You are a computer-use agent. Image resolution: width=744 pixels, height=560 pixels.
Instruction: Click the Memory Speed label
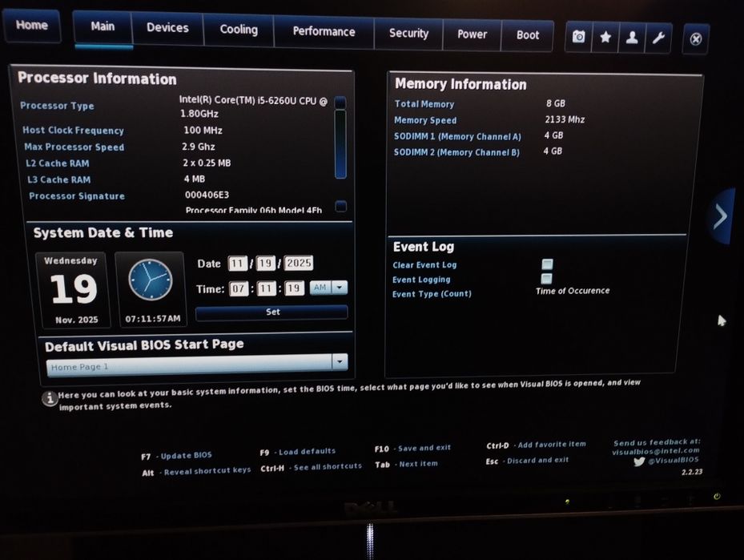(425, 120)
